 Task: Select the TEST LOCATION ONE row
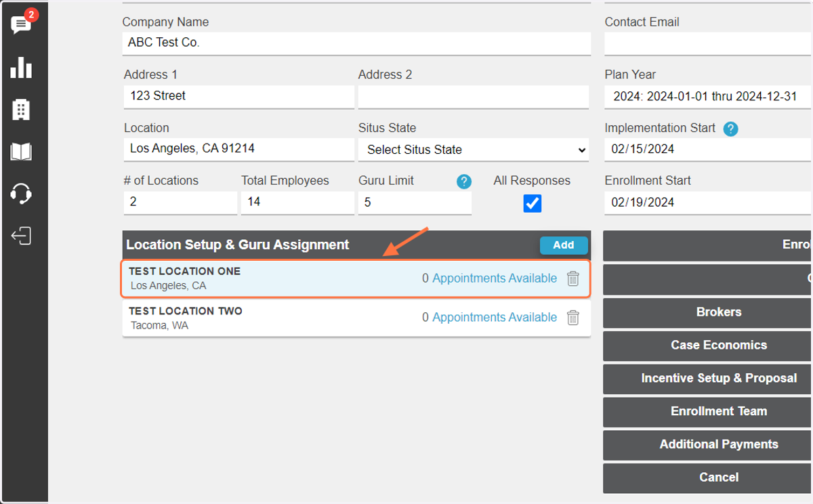356,278
